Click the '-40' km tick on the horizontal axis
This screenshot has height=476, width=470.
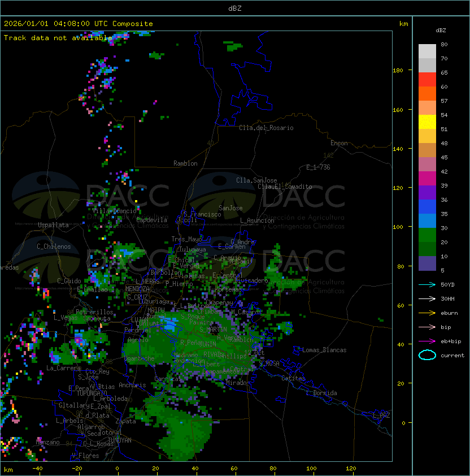[x=37, y=469]
